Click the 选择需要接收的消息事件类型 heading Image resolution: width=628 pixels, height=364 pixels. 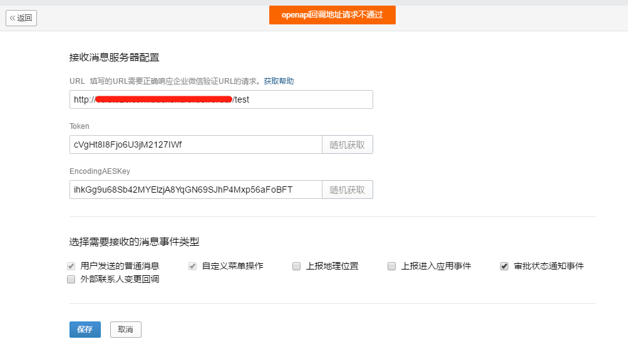[x=134, y=242]
